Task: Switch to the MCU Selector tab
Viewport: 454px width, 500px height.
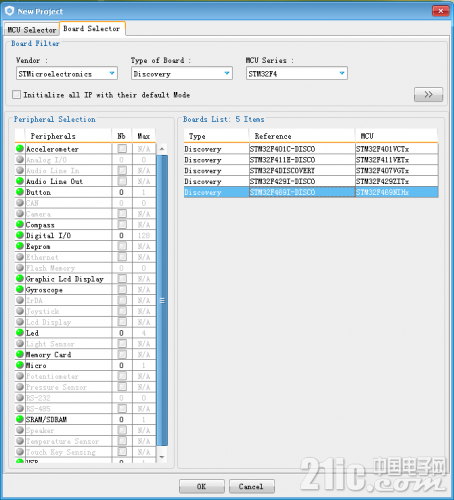Action: click(32, 30)
